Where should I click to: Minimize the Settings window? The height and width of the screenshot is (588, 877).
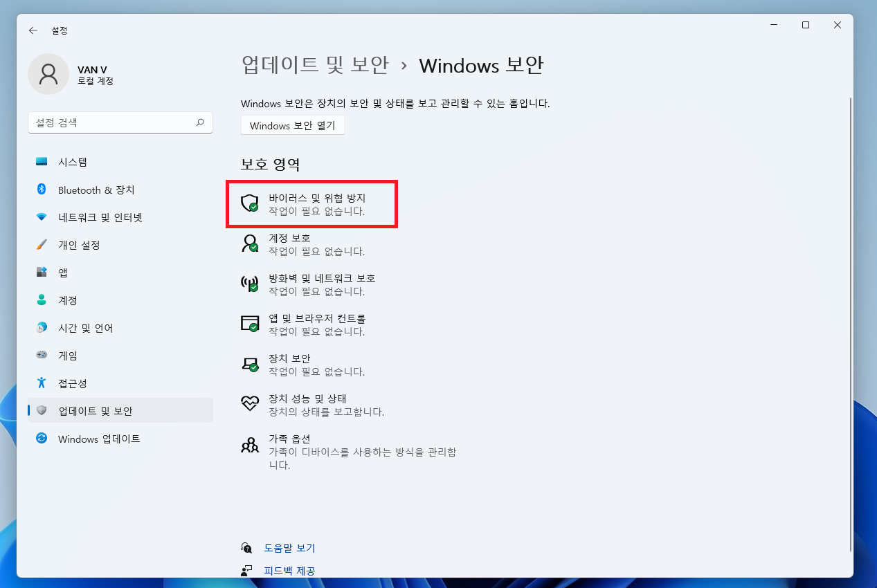pyautogui.click(x=774, y=25)
